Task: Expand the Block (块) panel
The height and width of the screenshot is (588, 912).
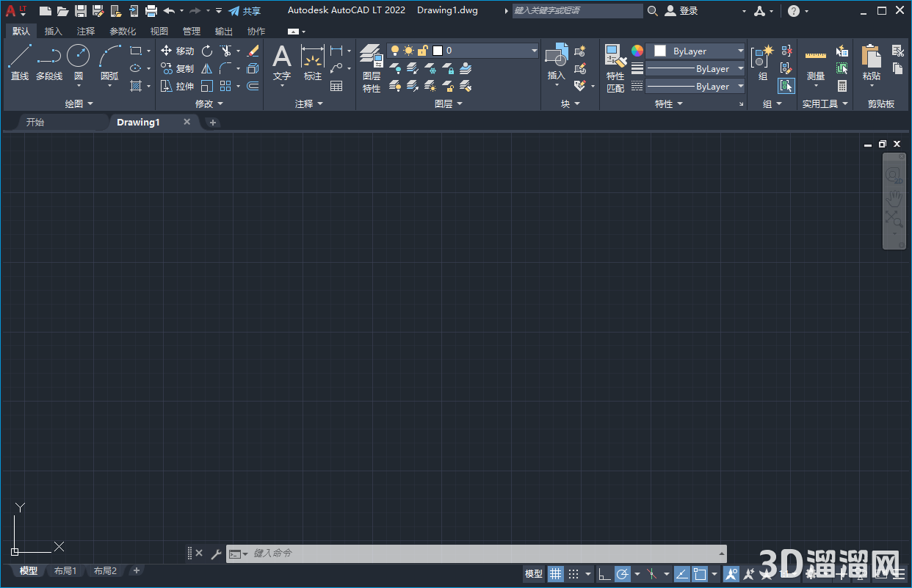Action: coord(570,104)
